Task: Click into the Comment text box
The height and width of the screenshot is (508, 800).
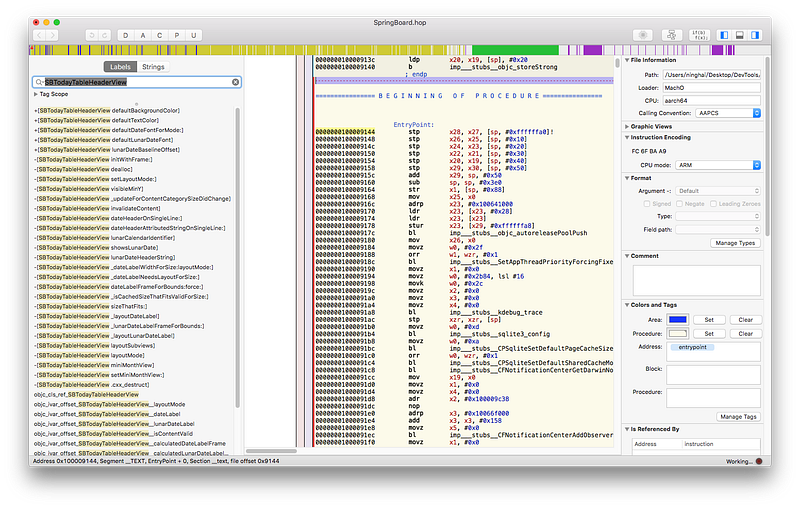Action: [696, 281]
